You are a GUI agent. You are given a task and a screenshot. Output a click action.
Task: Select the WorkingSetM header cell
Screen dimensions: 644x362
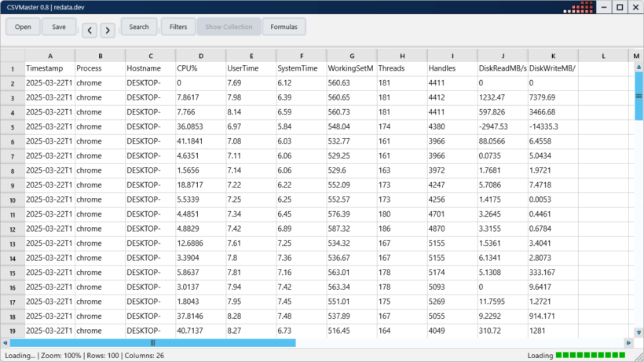pyautogui.click(x=352, y=68)
